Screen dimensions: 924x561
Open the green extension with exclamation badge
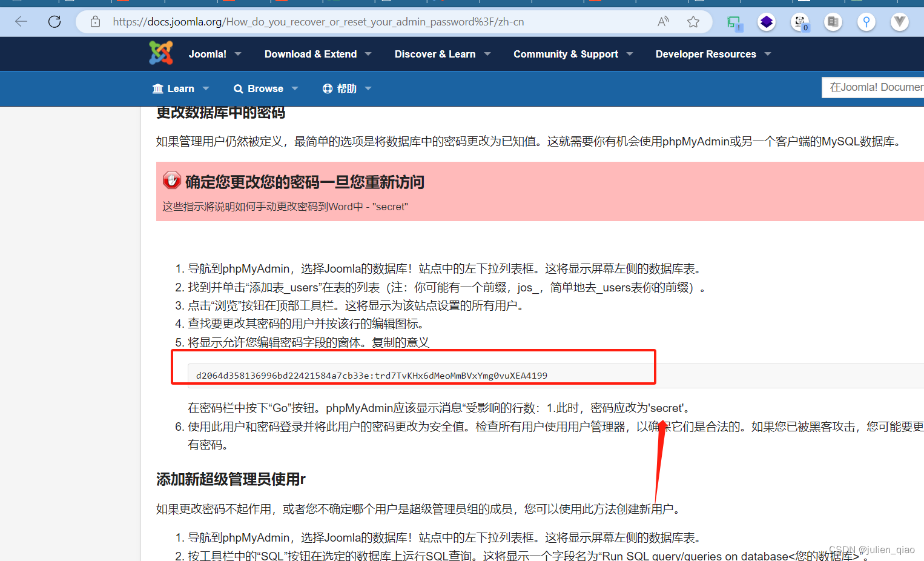[734, 22]
